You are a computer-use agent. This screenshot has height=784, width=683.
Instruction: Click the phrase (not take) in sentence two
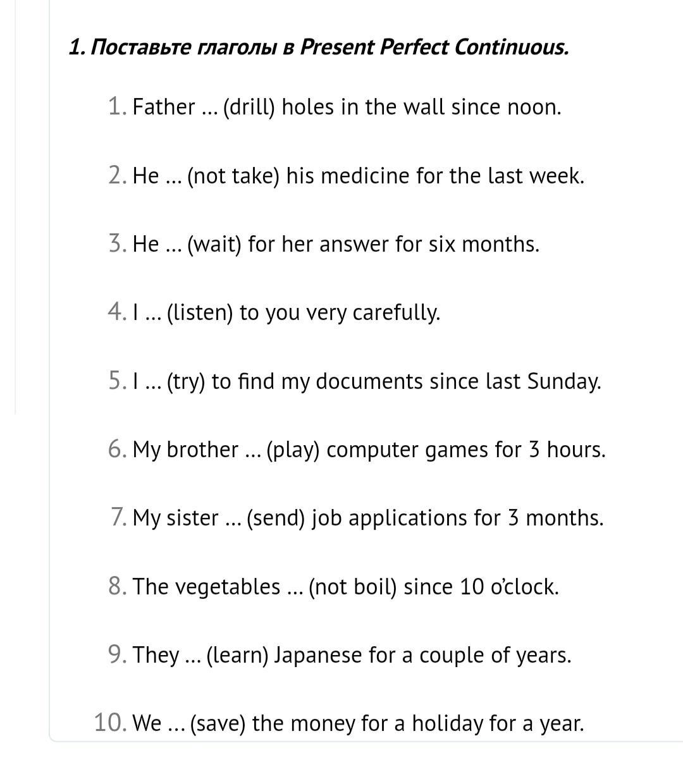click(x=233, y=176)
